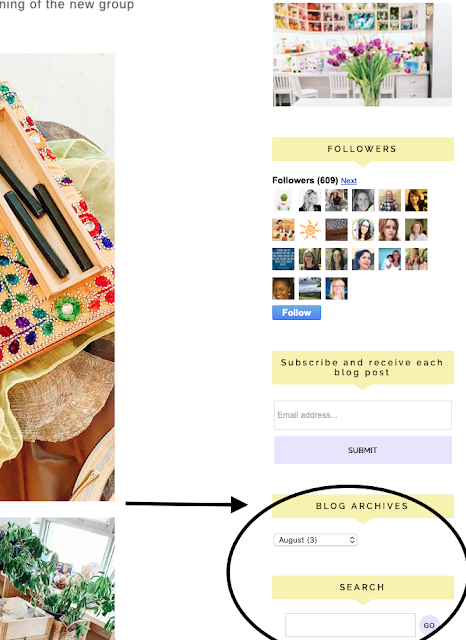Select the plaid shirt person follower avatar

click(389, 200)
